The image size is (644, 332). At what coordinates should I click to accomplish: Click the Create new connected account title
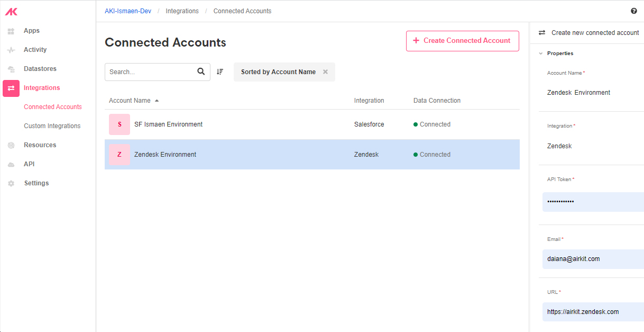595,33
